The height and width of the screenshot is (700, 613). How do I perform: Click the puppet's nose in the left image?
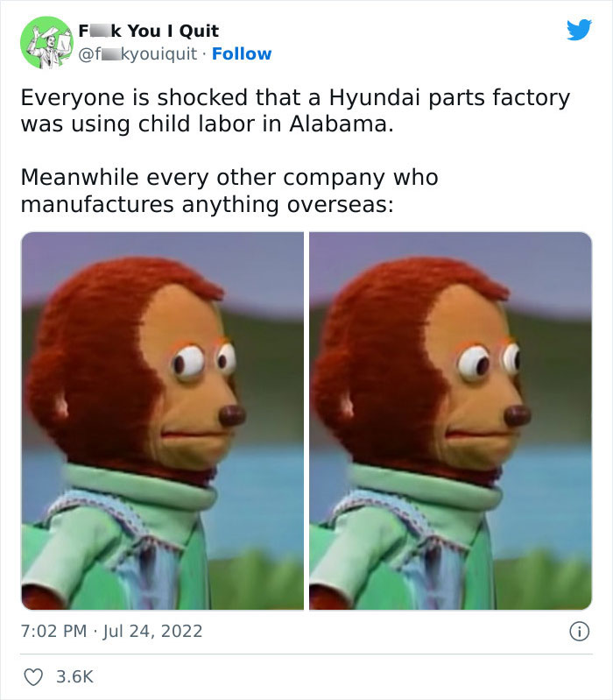tap(232, 415)
